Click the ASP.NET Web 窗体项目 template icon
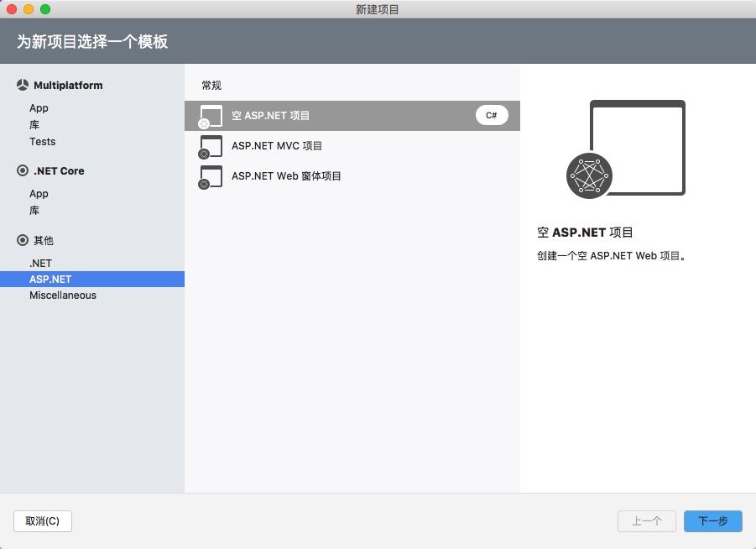756x549 pixels. 211,177
